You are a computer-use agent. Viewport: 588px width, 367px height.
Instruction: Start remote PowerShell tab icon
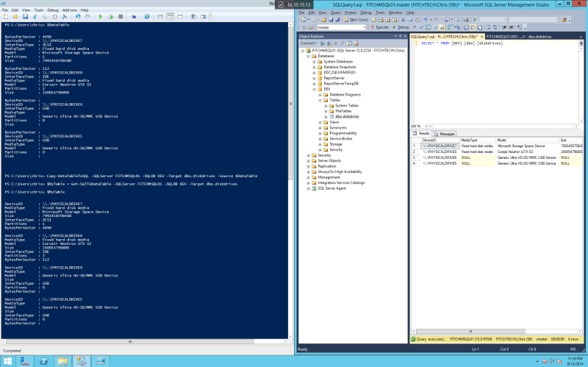point(134,17)
